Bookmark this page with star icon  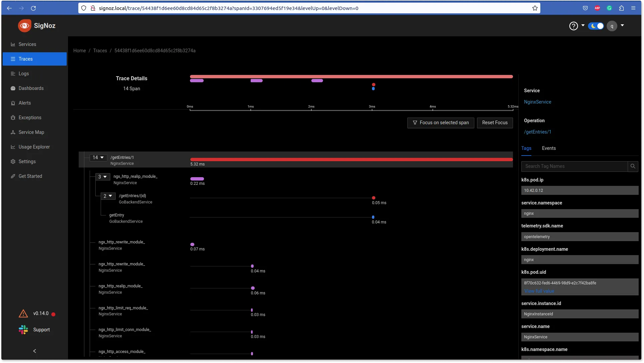[535, 8]
